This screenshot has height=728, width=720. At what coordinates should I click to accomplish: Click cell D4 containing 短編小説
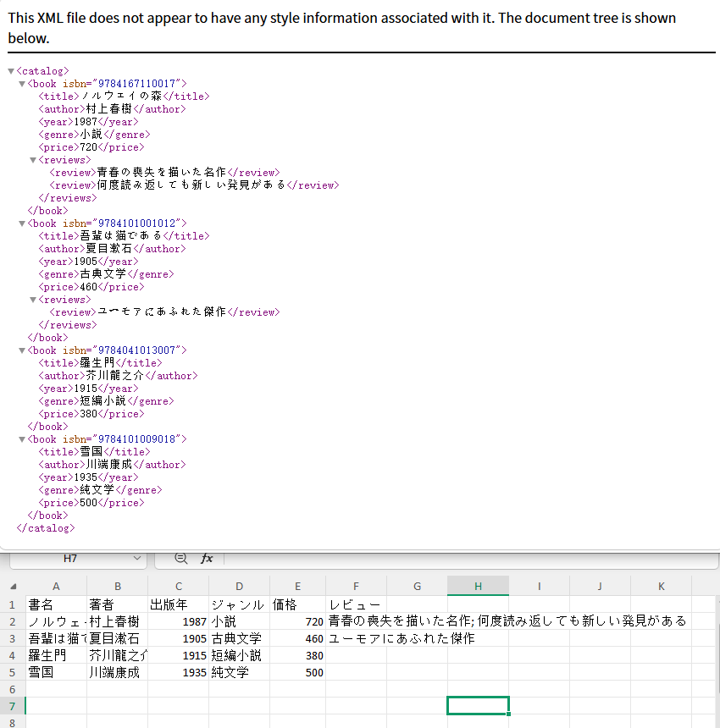pos(239,655)
